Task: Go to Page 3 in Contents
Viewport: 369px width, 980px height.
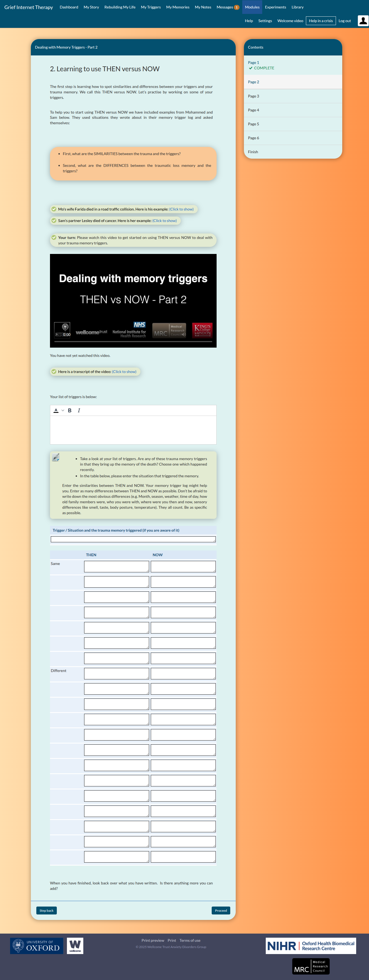Action: [253, 96]
